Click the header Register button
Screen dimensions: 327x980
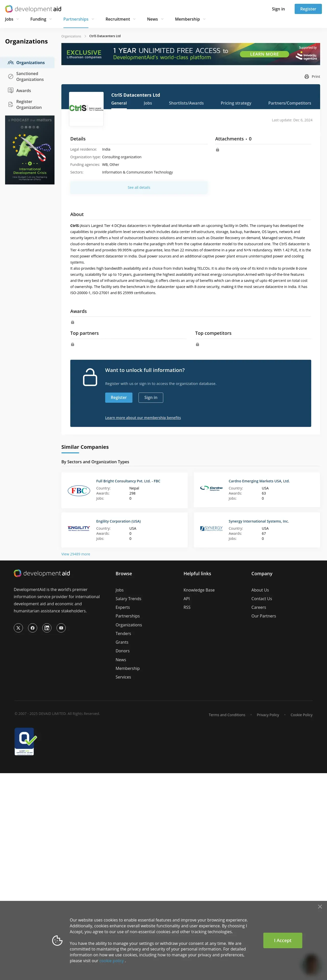(308, 9)
